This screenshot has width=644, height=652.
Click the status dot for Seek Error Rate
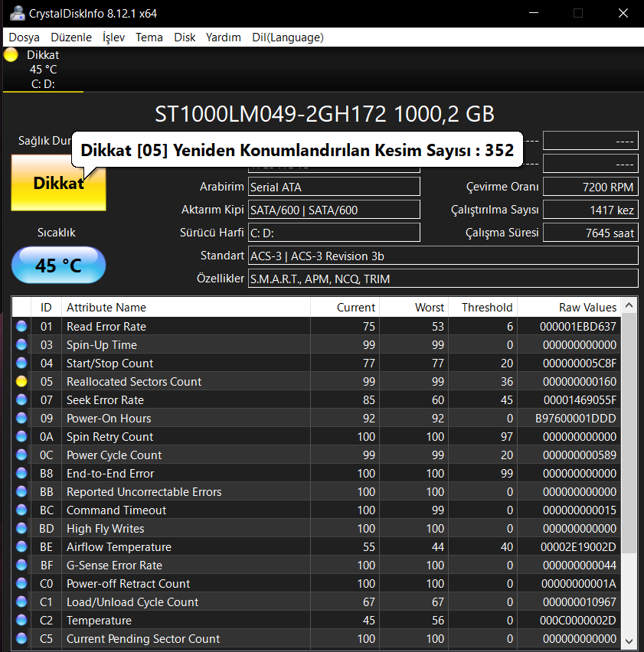pyautogui.click(x=21, y=399)
